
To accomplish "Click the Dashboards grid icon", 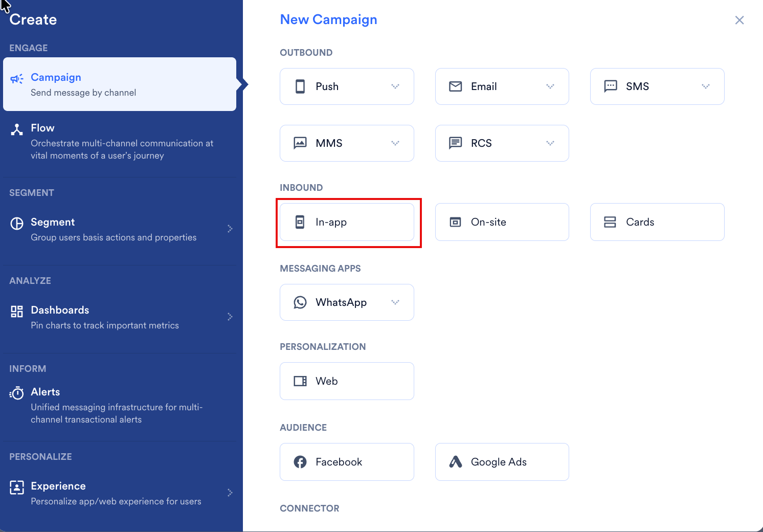I will tap(17, 312).
